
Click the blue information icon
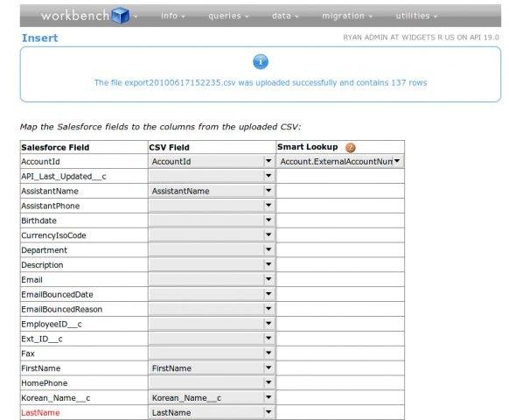pyautogui.click(x=261, y=62)
